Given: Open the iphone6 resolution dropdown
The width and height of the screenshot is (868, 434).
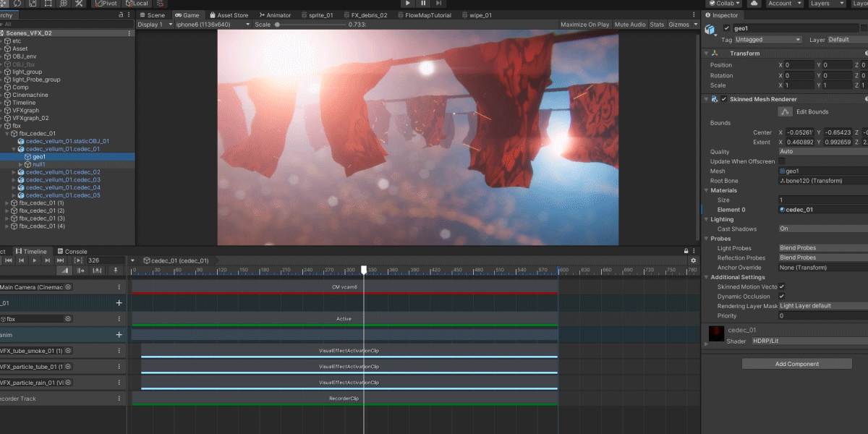Looking at the screenshot, I should pyautogui.click(x=213, y=25).
